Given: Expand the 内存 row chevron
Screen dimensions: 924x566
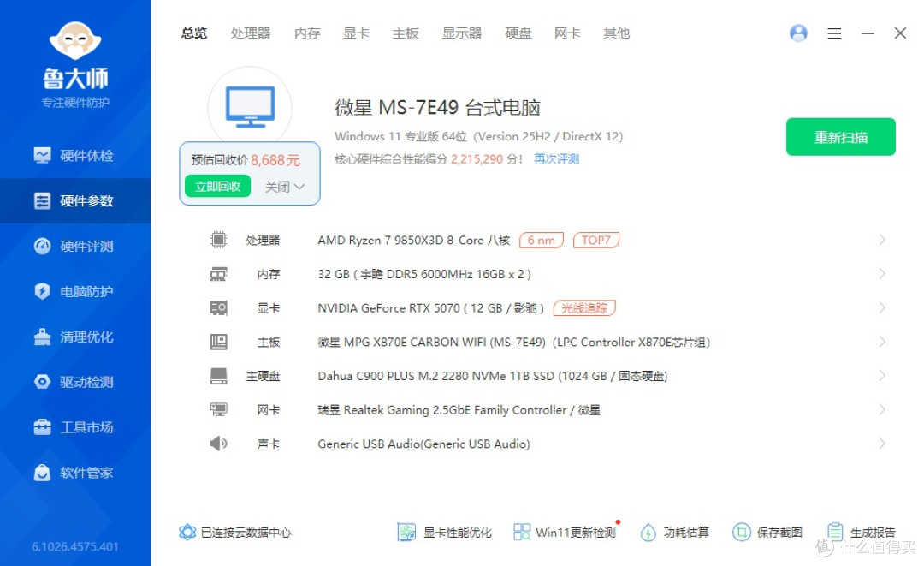Looking at the screenshot, I should (x=882, y=273).
